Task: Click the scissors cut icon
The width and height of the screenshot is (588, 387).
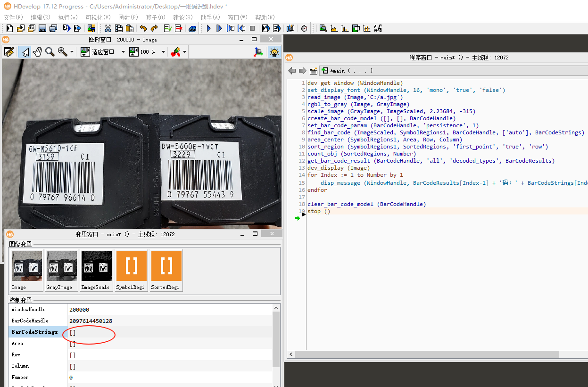Action: point(108,28)
